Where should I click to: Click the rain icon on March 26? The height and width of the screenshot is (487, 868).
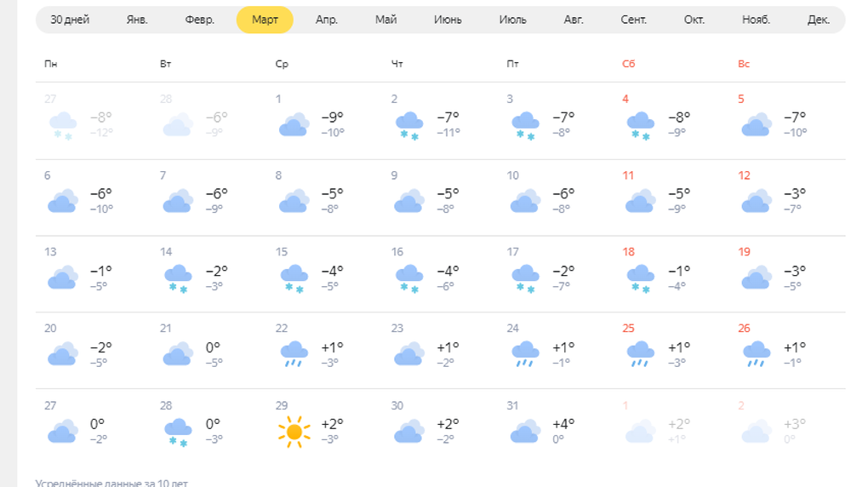(x=757, y=353)
